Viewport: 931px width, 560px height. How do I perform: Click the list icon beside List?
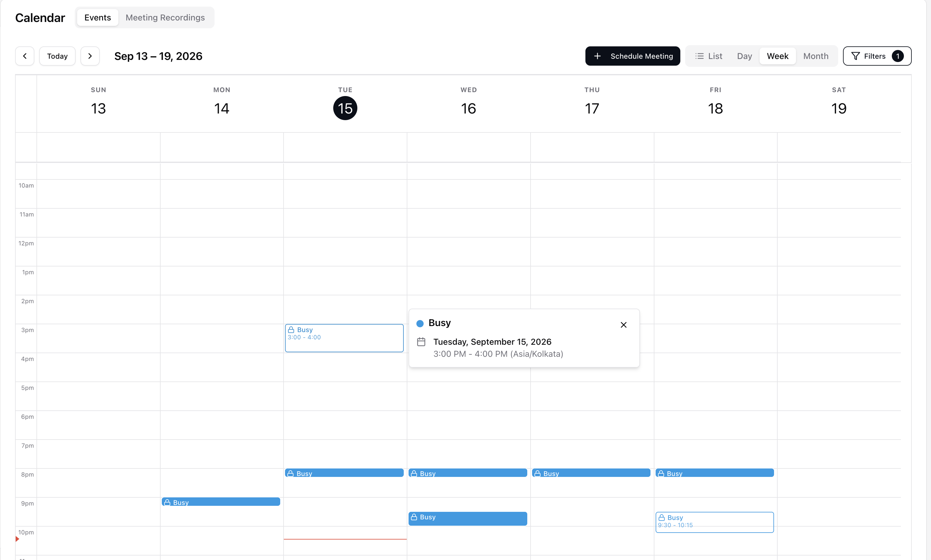699,56
